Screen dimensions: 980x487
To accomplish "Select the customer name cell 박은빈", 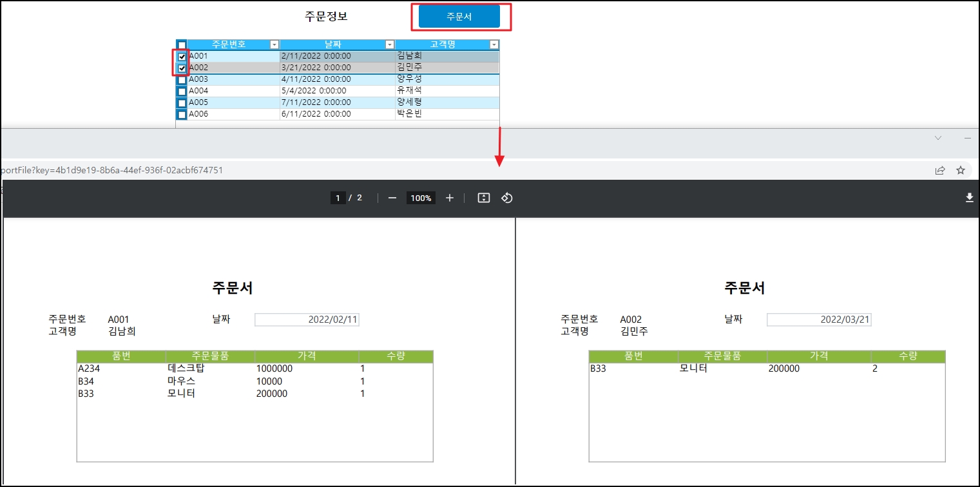I will tap(410, 114).
